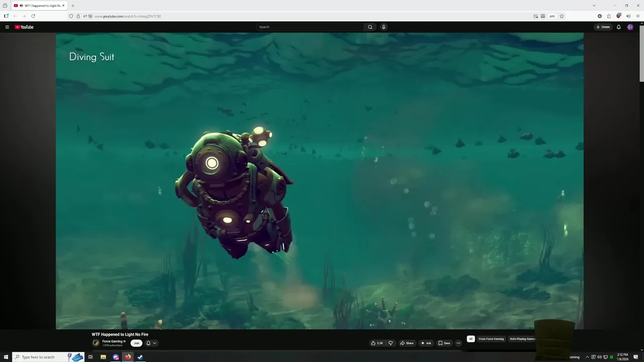Open the Create menu button
Screen dimensions: 644x362
point(603,27)
